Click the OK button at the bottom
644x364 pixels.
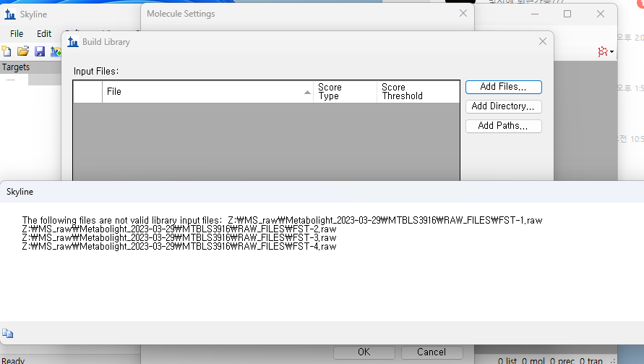364,352
